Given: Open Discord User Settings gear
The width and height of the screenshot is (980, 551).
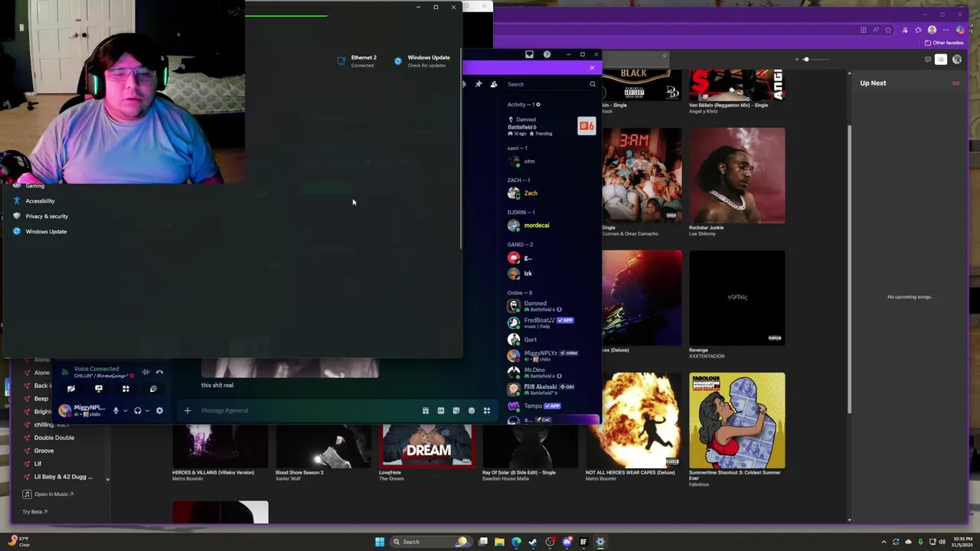Looking at the screenshot, I should pos(159,410).
